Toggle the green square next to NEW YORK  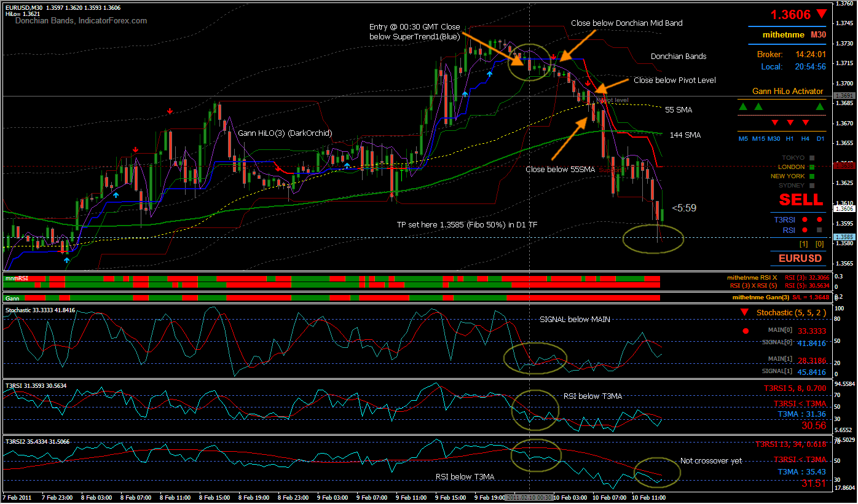[x=812, y=176]
